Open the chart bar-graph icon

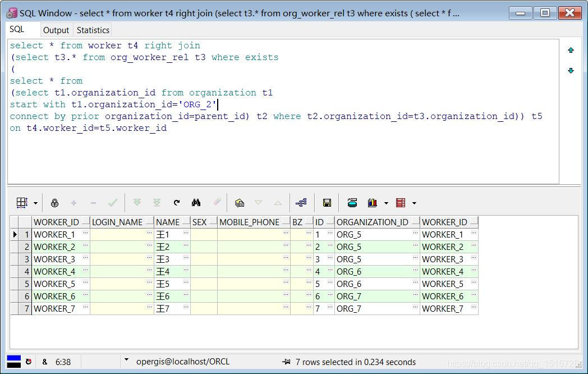[x=373, y=203]
